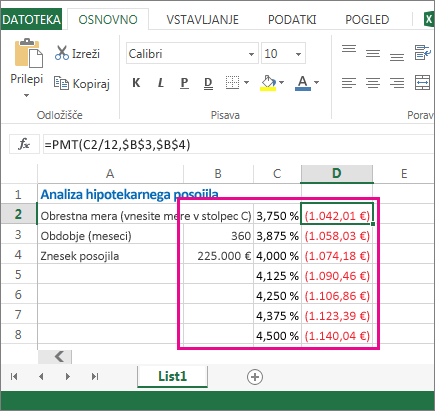Click the merge and center icon

click(x=422, y=82)
